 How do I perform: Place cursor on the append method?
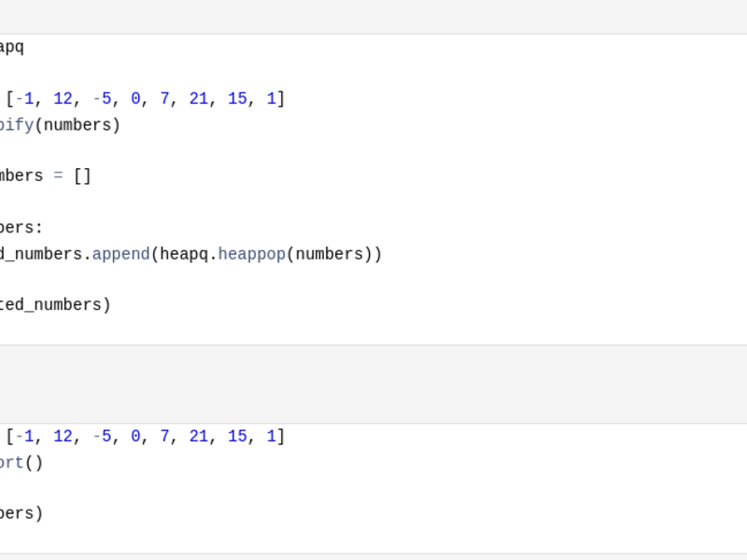coord(121,254)
